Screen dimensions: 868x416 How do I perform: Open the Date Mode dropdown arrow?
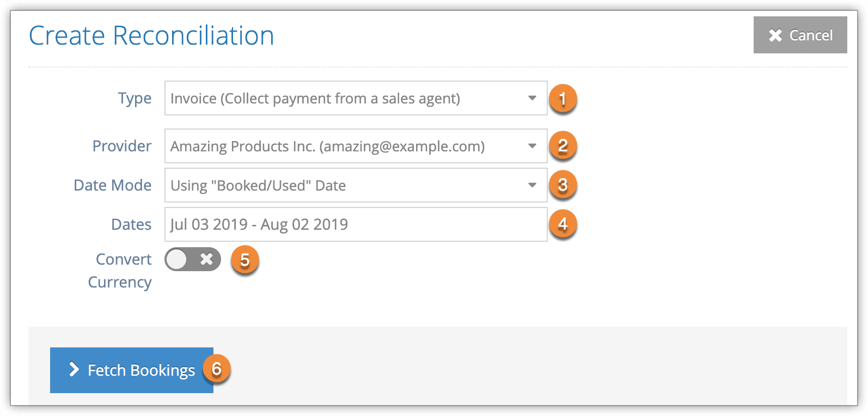click(x=532, y=185)
